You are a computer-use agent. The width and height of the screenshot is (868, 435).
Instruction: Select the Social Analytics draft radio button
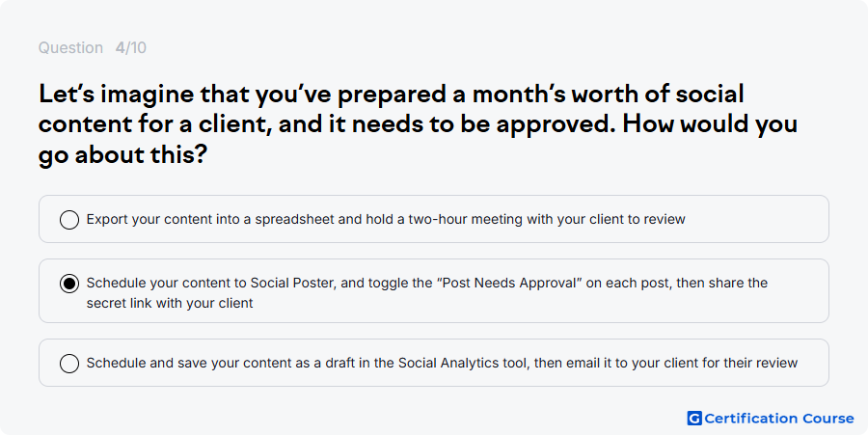coord(69,364)
